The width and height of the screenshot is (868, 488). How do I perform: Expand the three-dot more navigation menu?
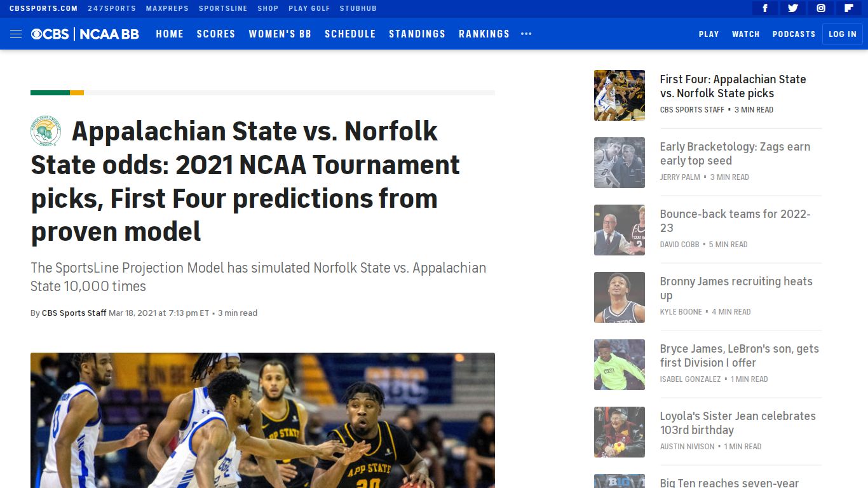[x=526, y=34]
